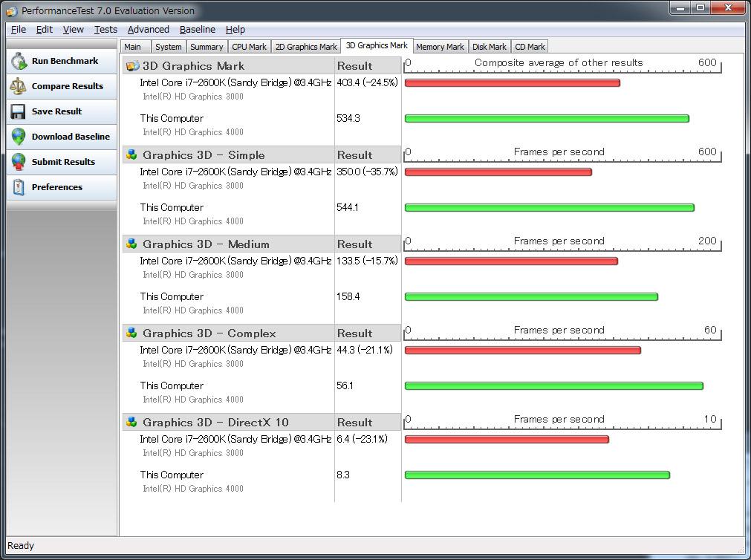Click the Run Benchmark button label

point(65,61)
